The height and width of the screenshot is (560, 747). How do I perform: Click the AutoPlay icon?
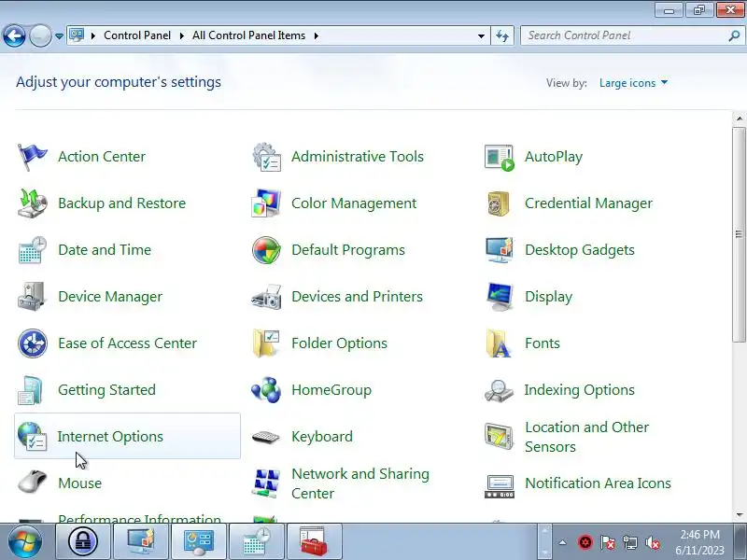(x=500, y=157)
